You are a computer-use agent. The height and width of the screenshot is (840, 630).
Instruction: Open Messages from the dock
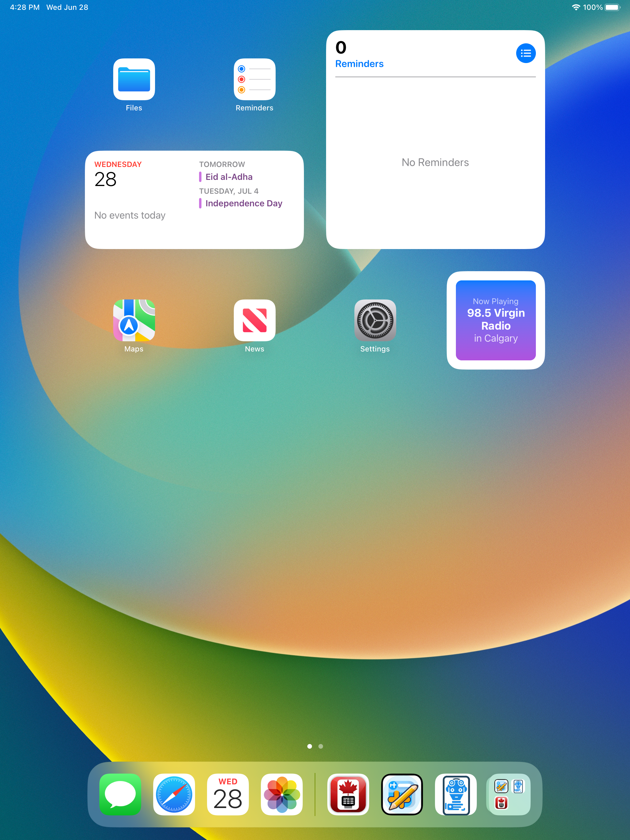(x=121, y=794)
